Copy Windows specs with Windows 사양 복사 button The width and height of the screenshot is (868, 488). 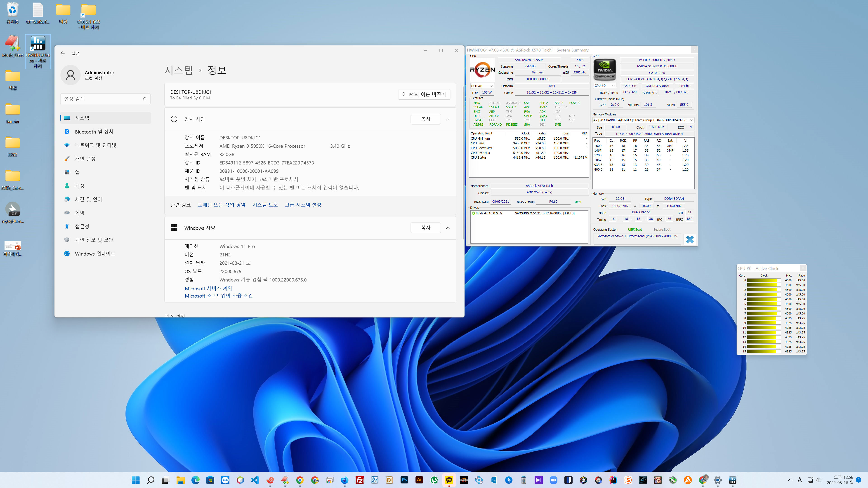(x=426, y=228)
